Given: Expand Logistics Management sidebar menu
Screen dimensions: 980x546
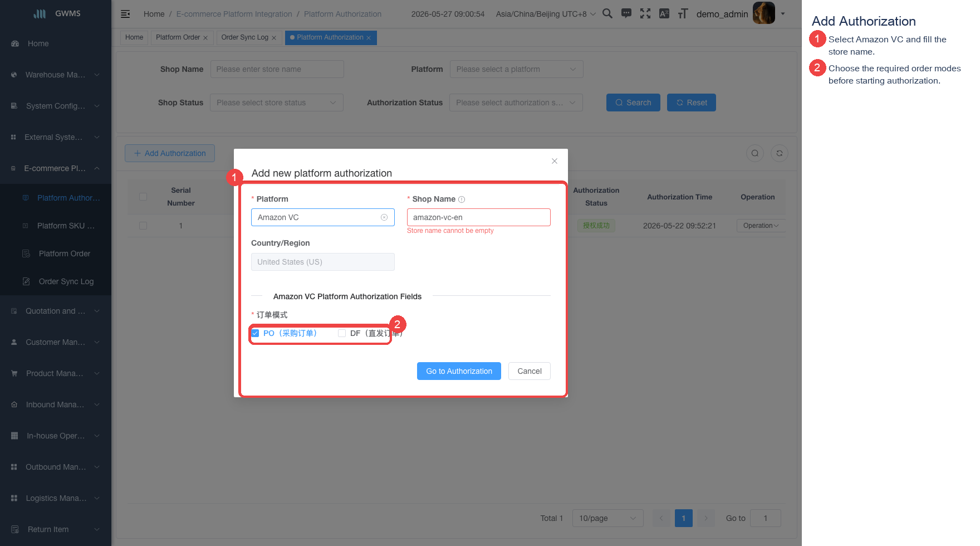Looking at the screenshot, I should 56,498.
